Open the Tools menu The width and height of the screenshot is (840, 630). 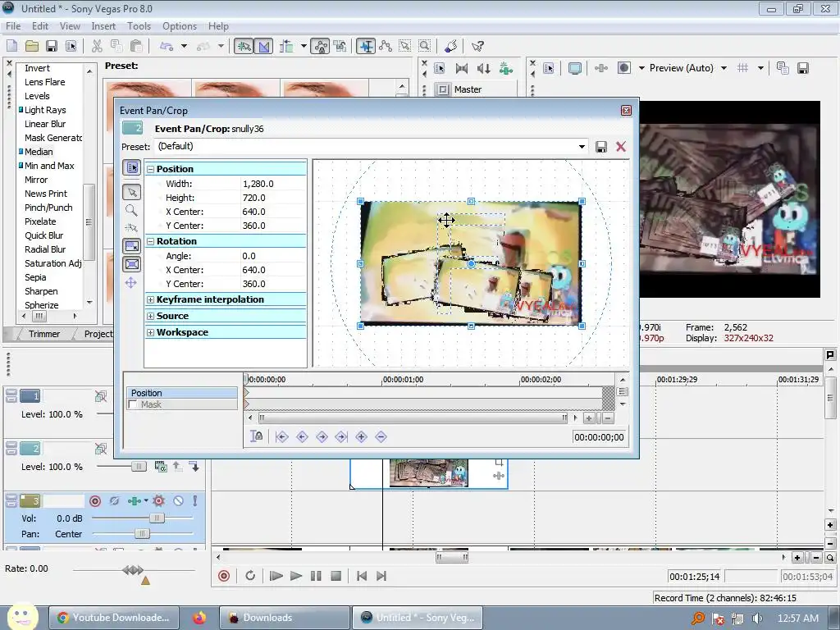[139, 25]
